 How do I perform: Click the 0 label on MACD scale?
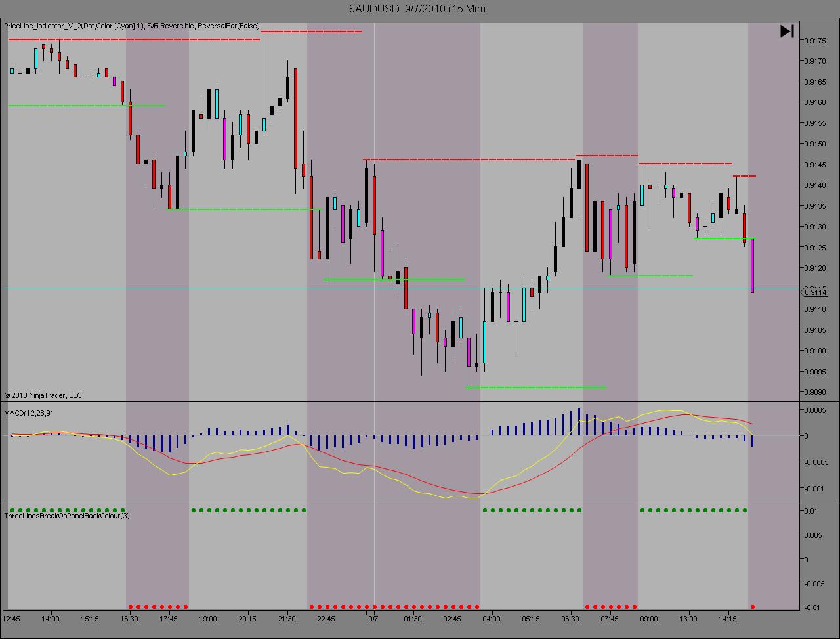pos(807,436)
